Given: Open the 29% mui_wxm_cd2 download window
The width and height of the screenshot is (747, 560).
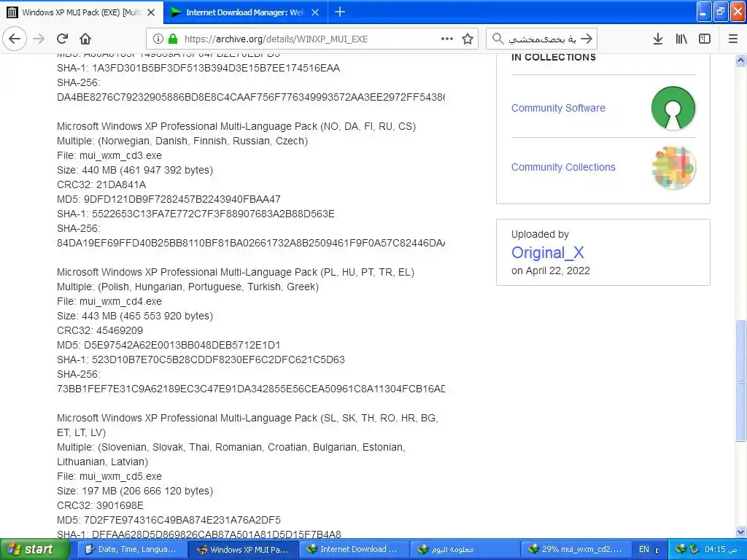Looking at the screenshot, I should tap(576, 550).
